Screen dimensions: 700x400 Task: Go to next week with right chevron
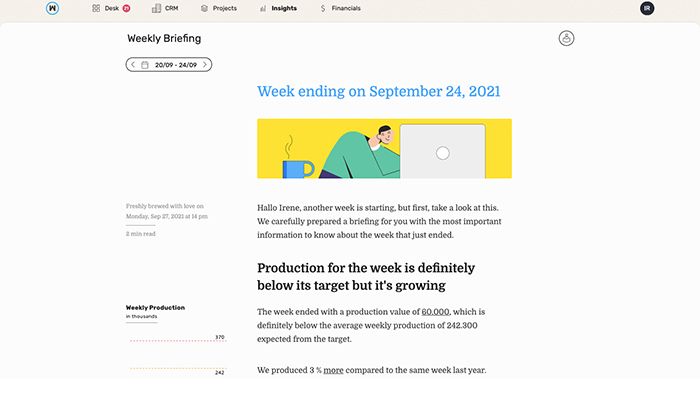205,65
